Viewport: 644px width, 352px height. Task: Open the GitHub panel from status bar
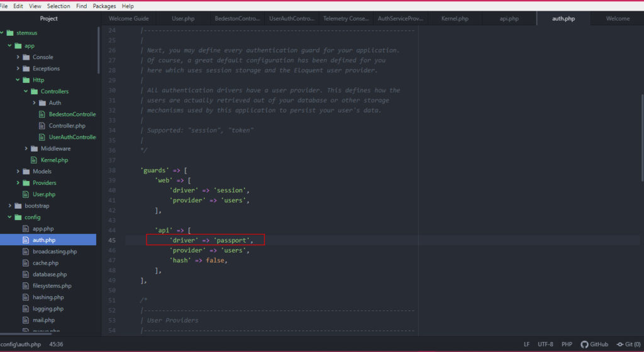pyautogui.click(x=594, y=344)
